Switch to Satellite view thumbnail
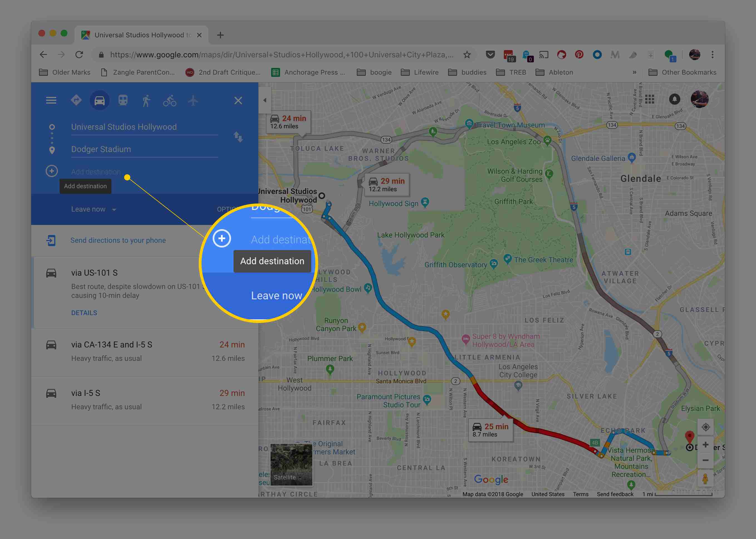This screenshot has width=756, height=539. tap(291, 464)
